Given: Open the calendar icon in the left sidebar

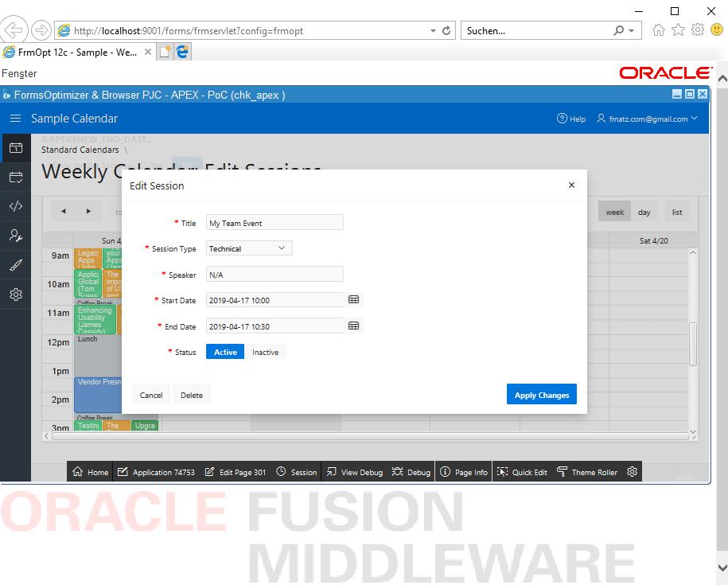Looking at the screenshot, I should (16, 148).
